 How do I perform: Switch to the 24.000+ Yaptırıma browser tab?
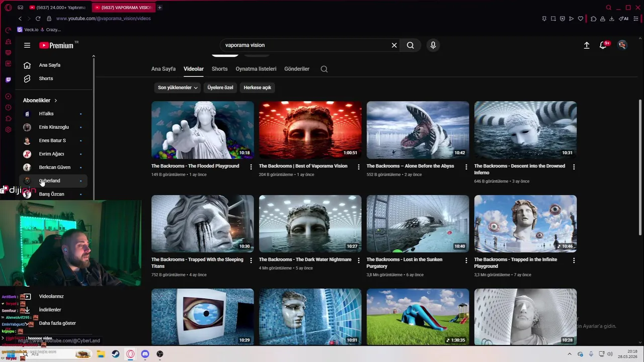[x=57, y=8]
